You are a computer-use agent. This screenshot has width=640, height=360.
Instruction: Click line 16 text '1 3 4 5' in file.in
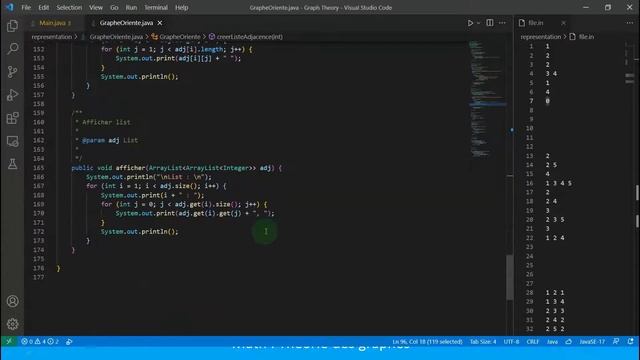point(558,183)
